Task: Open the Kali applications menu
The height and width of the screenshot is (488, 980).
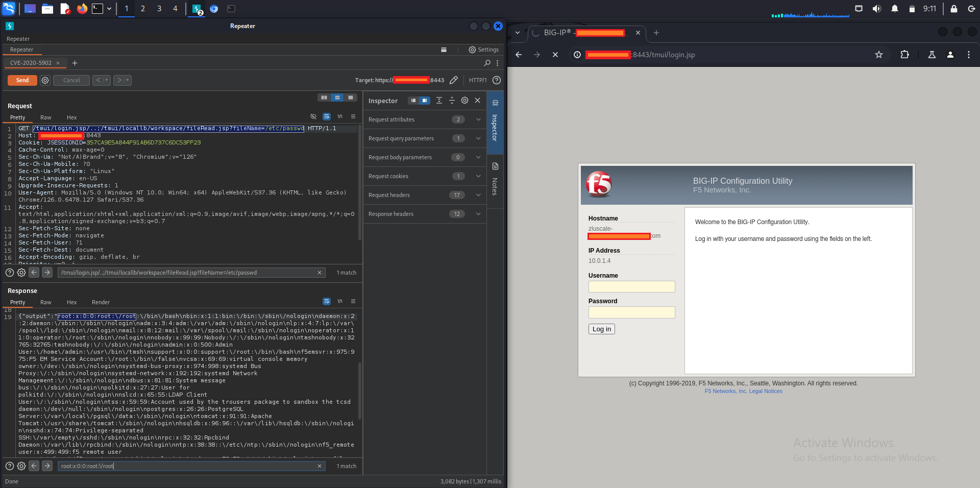Action: coord(9,9)
